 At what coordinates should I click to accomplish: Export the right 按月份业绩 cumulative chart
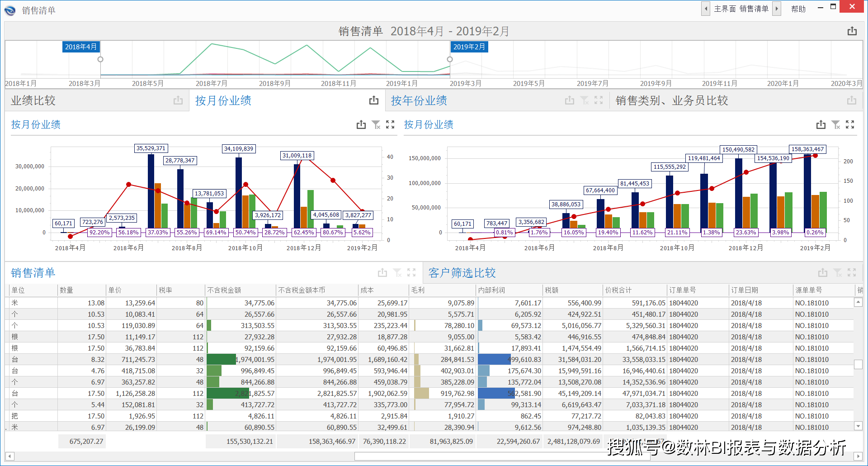[x=821, y=124]
